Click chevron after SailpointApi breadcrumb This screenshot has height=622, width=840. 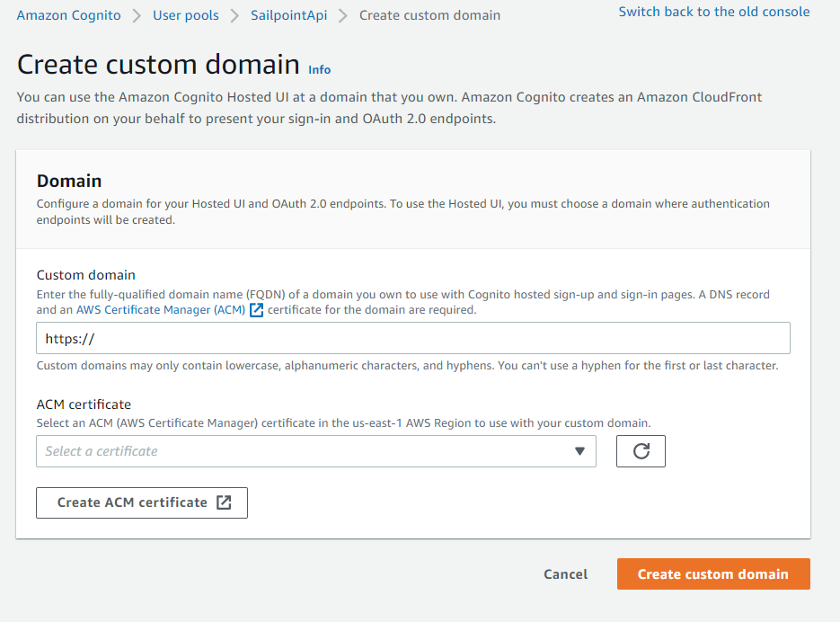[342, 15]
